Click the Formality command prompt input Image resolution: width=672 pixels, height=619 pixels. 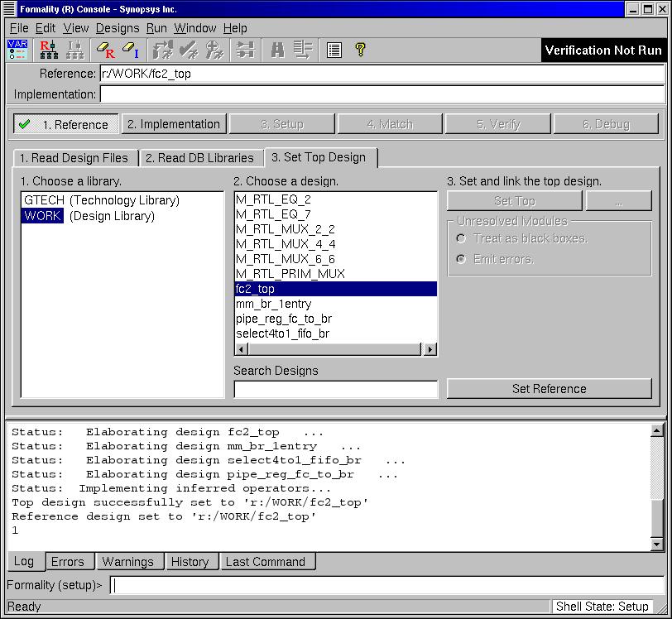[387, 585]
